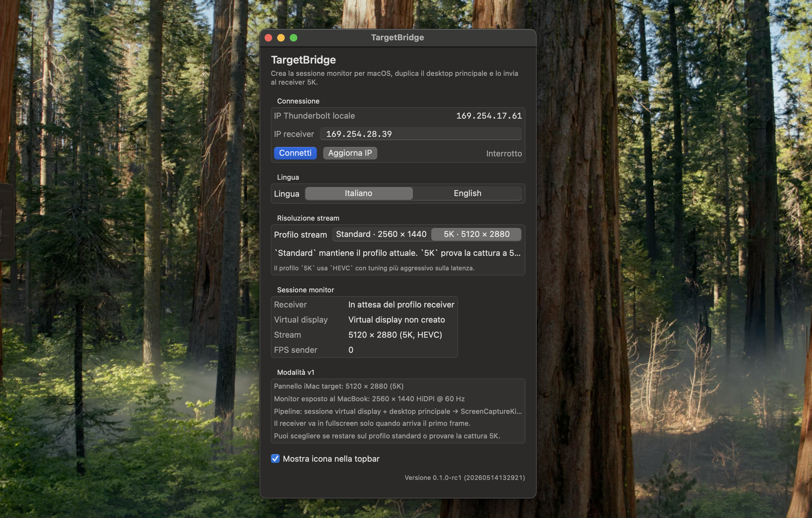
Task: Click the 'IP Thunderbolt locale' label
Action: [x=314, y=116]
